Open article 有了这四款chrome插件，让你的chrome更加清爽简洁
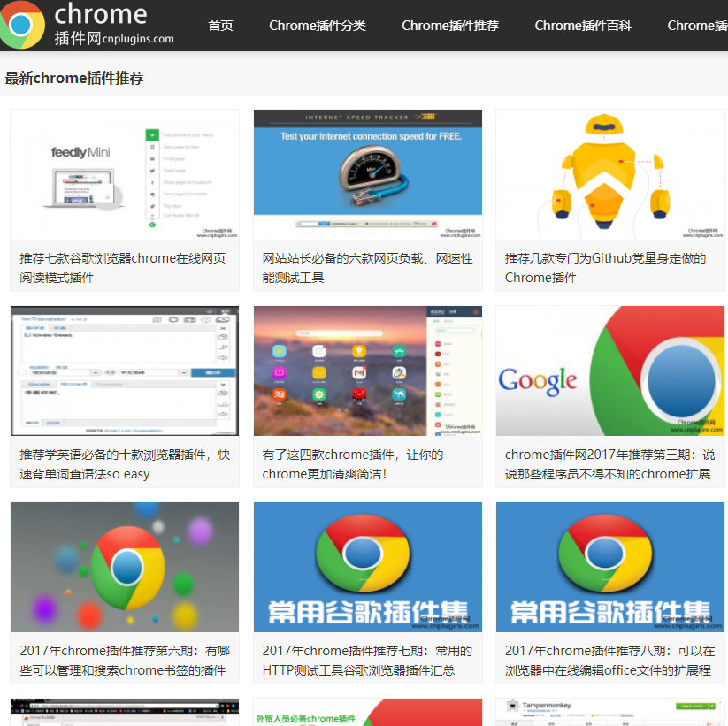The image size is (728, 726). [x=353, y=464]
